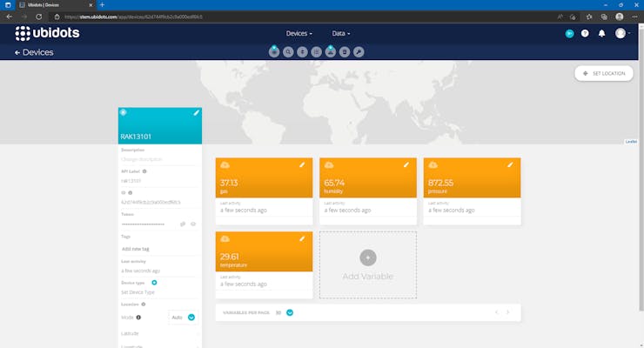Open a new browser tab
Viewport: 644px width, 348px height.
point(103,5)
